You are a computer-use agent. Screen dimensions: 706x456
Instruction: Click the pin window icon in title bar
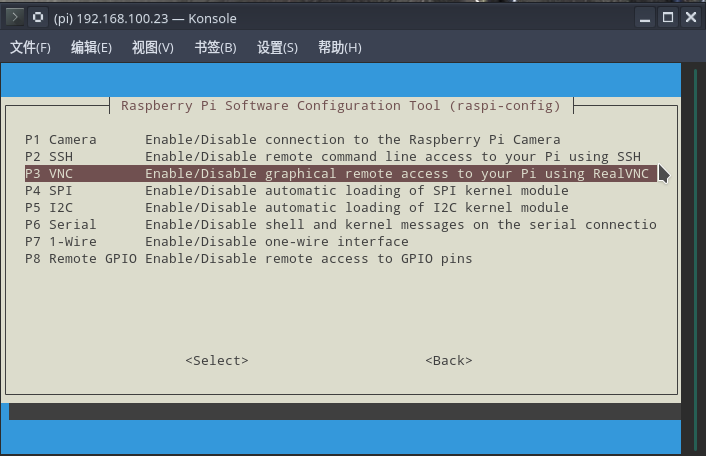(x=38, y=18)
